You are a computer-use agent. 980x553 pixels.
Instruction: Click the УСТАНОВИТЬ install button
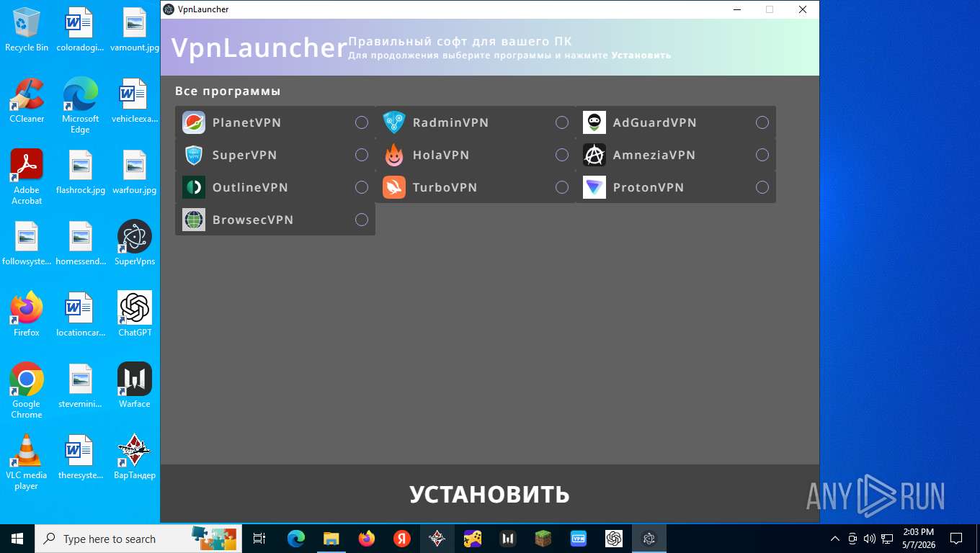pos(489,494)
